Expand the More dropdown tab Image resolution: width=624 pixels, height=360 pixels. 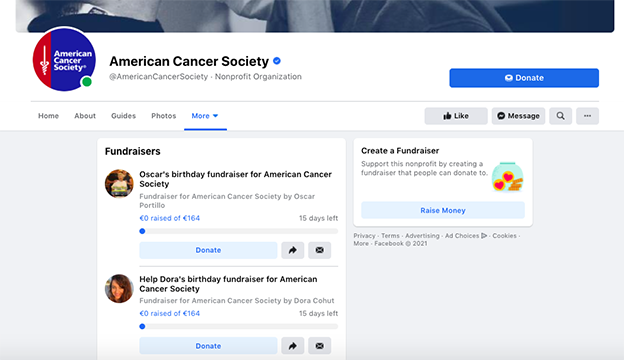click(205, 116)
